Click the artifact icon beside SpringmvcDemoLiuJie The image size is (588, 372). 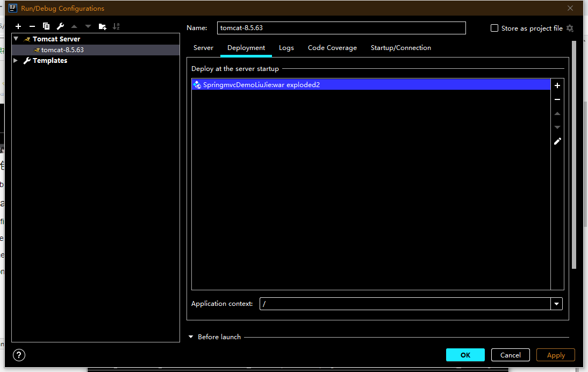pos(197,85)
